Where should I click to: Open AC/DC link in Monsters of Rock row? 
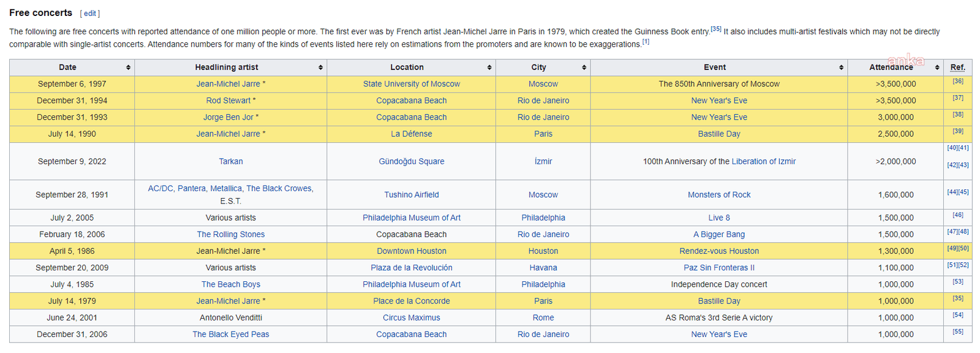coord(160,188)
